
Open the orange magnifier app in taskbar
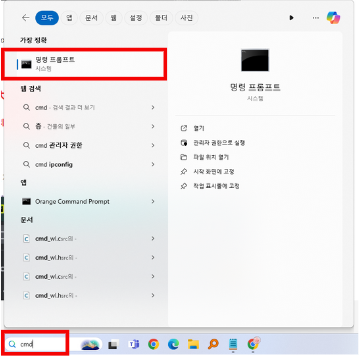pos(213,344)
